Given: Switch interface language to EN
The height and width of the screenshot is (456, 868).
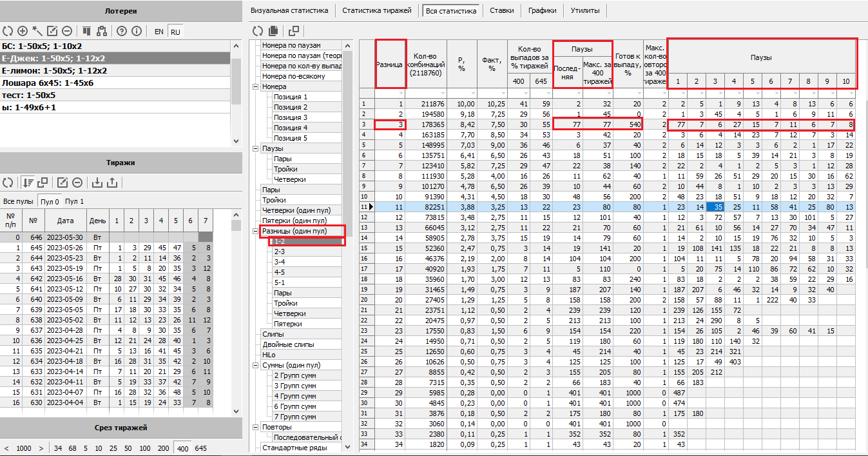Looking at the screenshot, I should [x=159, y=32].
